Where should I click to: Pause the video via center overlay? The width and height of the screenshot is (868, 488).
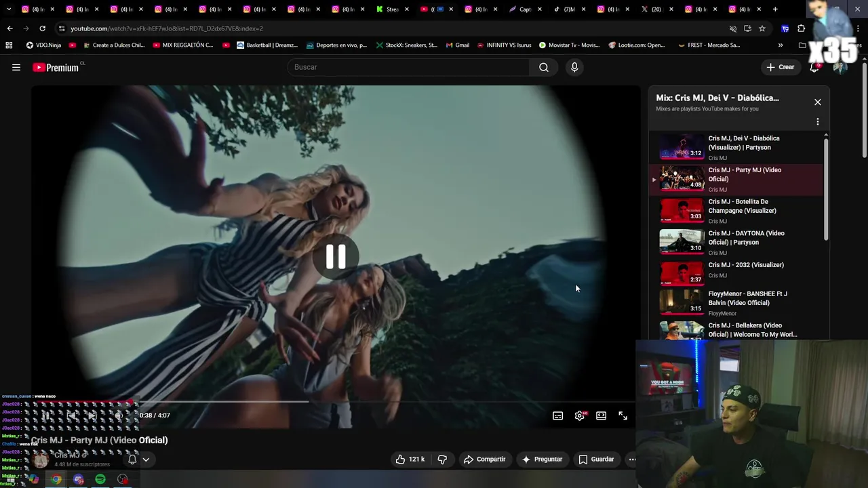tap(336, 257)
